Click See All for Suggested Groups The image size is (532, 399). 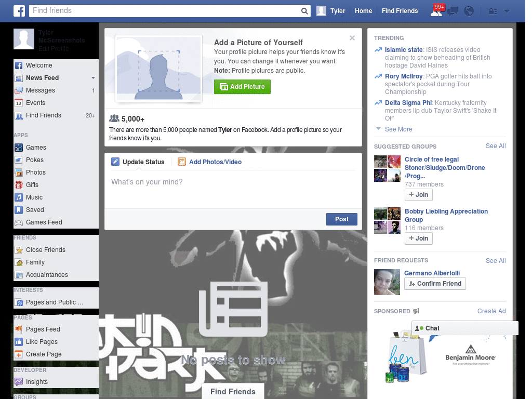(x=496, y=146)
